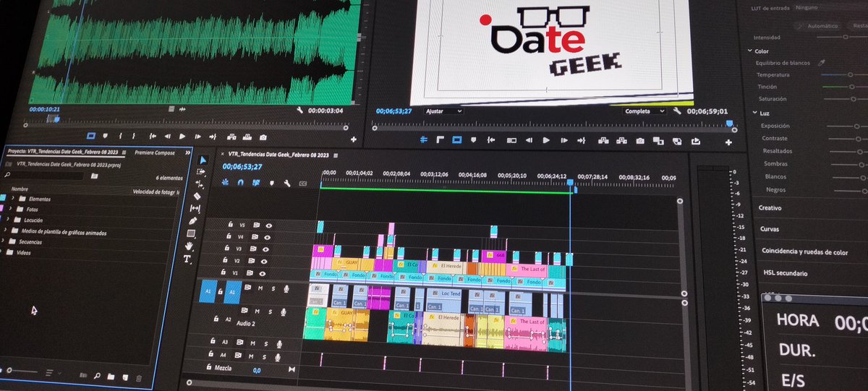Play the Source monitor

pos(182,137)
